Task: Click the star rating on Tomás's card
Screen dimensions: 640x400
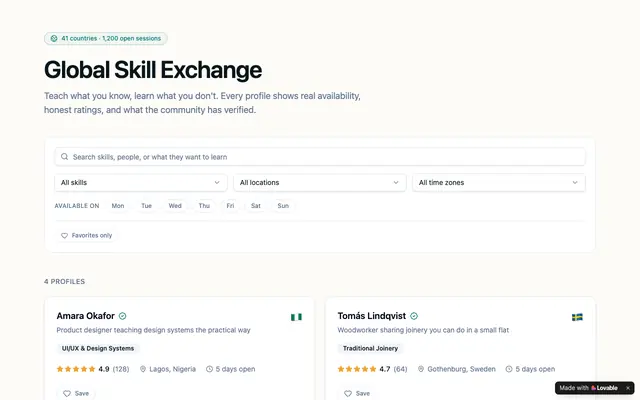Action: pos(357,369)
